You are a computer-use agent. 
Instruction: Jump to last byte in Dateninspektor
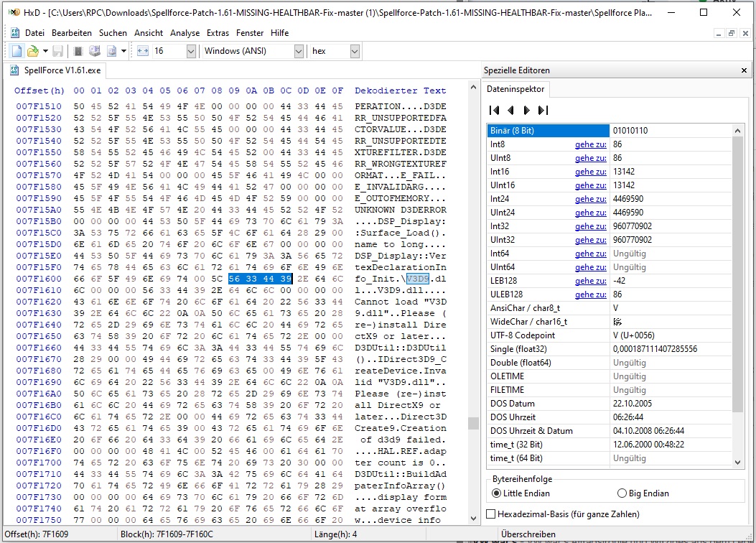tap(543, 110)
